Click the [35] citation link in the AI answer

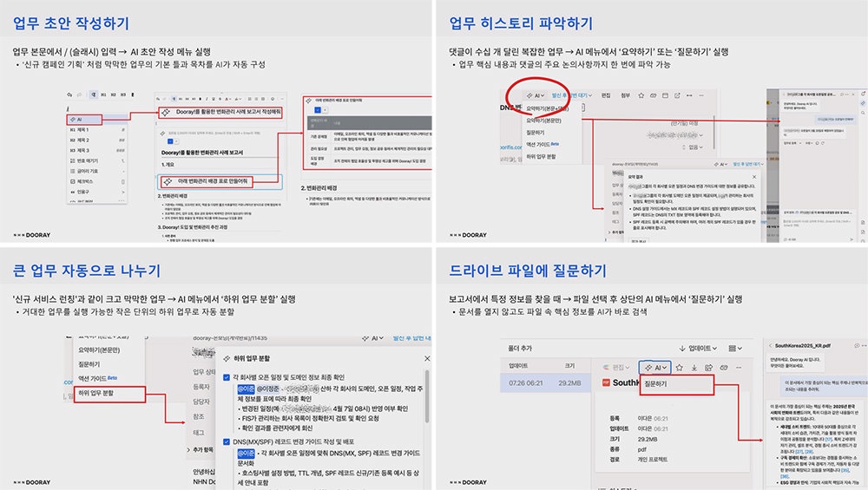point(845,471)
